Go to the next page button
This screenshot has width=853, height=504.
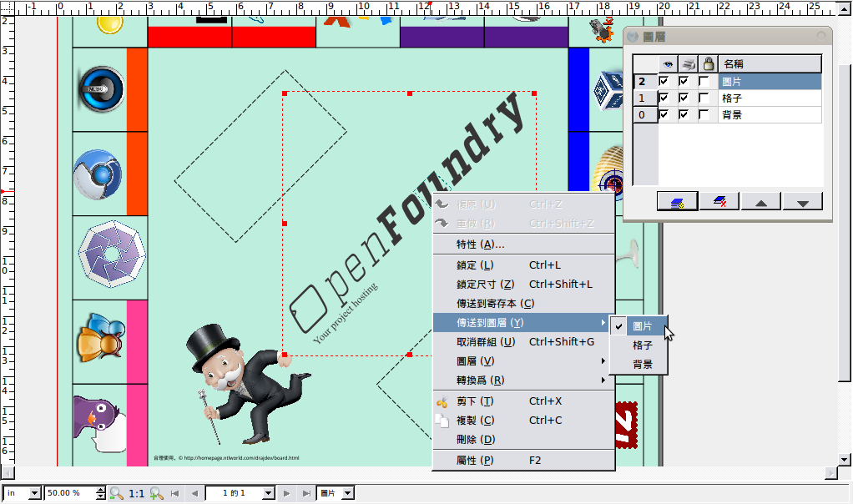tap(286, 493)
